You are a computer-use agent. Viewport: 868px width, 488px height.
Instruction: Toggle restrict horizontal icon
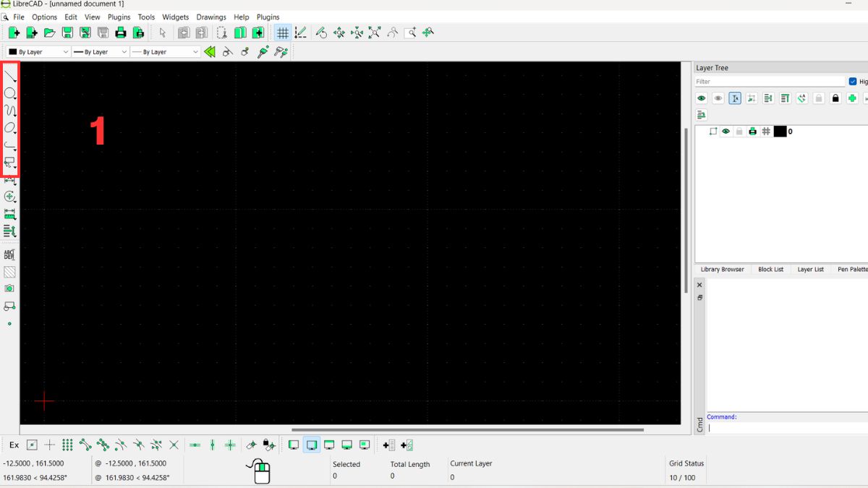coord(195,445)
